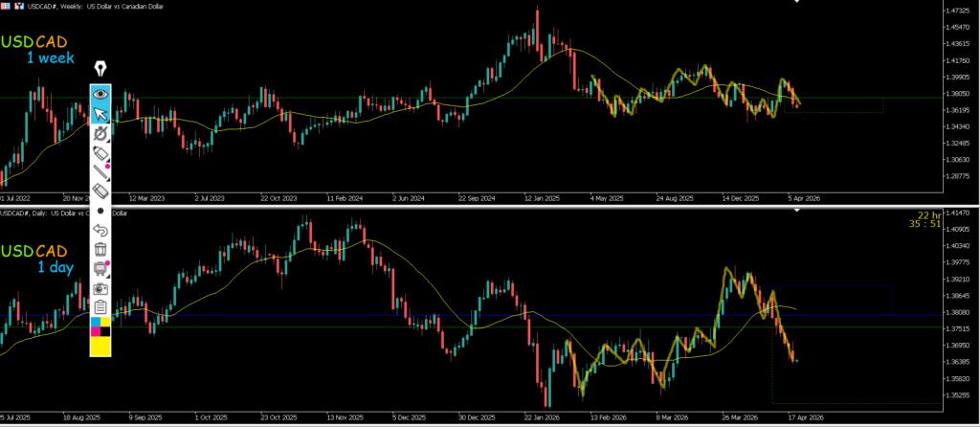Click the daily chart title 'USDCAD#, Daily'
The image size is (980, 427).
pos(21,213)
